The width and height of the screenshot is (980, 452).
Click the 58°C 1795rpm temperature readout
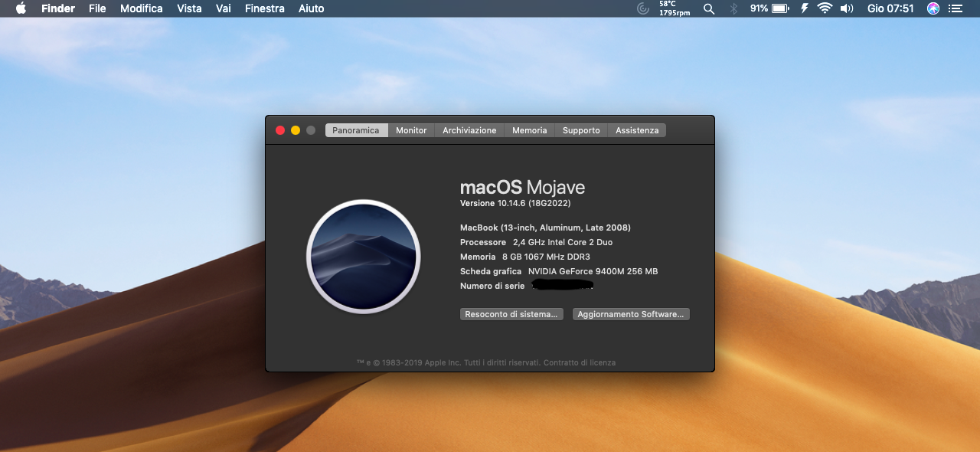674,8
